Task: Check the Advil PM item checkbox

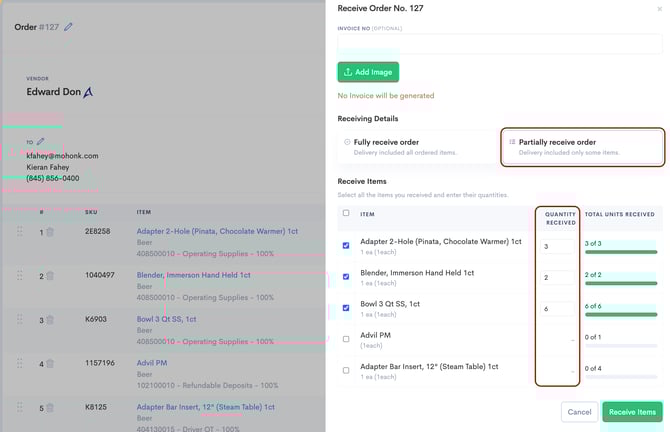Action: pos(346,339)
